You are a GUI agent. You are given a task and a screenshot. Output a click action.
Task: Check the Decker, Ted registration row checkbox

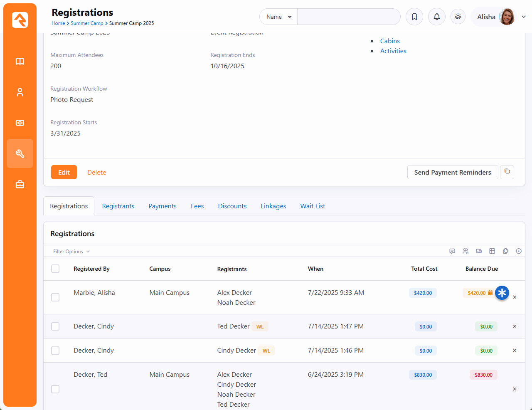point(55,389)
